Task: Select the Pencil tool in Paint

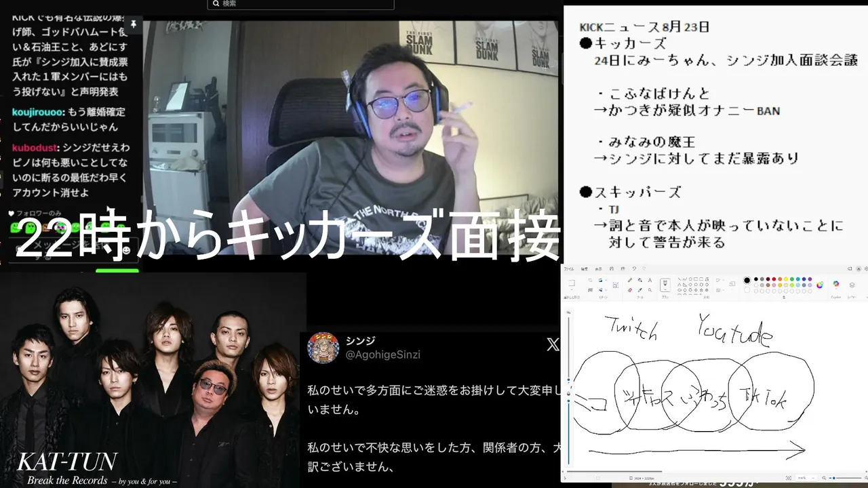Action: tap(630, 279)
